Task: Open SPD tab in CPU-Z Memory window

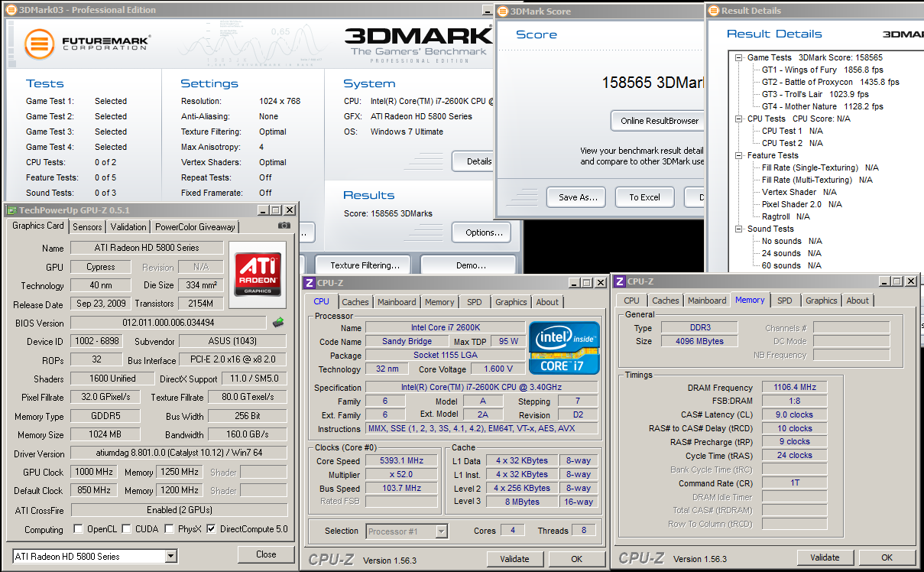Action: 785,301
